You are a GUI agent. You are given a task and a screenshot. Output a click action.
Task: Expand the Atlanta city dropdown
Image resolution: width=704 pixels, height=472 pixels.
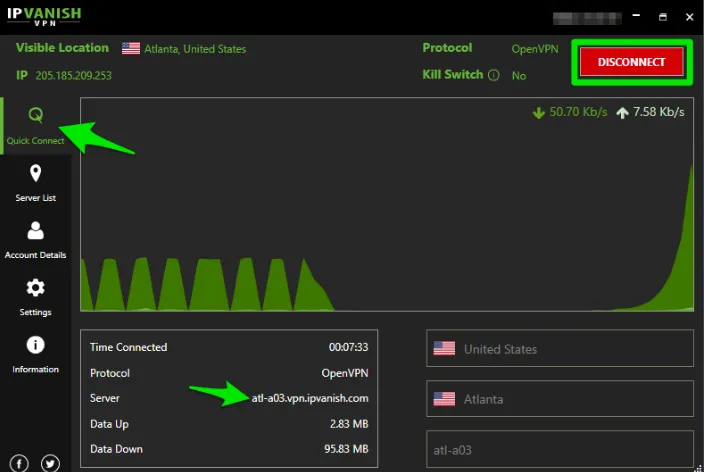559,399
